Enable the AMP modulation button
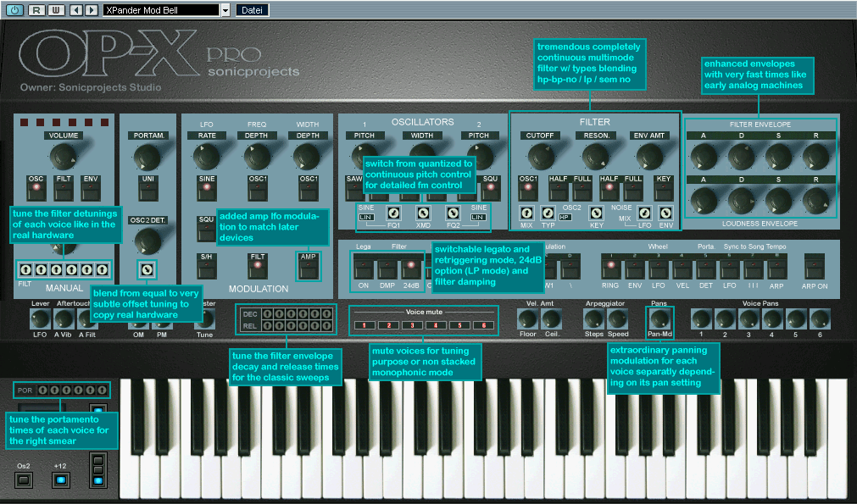The image size is (857, 504). click(309, 269)
